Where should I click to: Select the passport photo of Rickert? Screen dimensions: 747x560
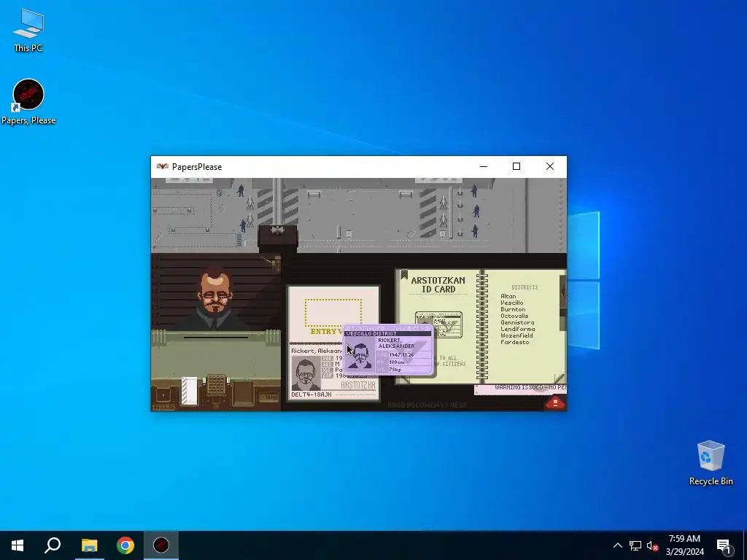pyautogui.click(x=306, y=373)
